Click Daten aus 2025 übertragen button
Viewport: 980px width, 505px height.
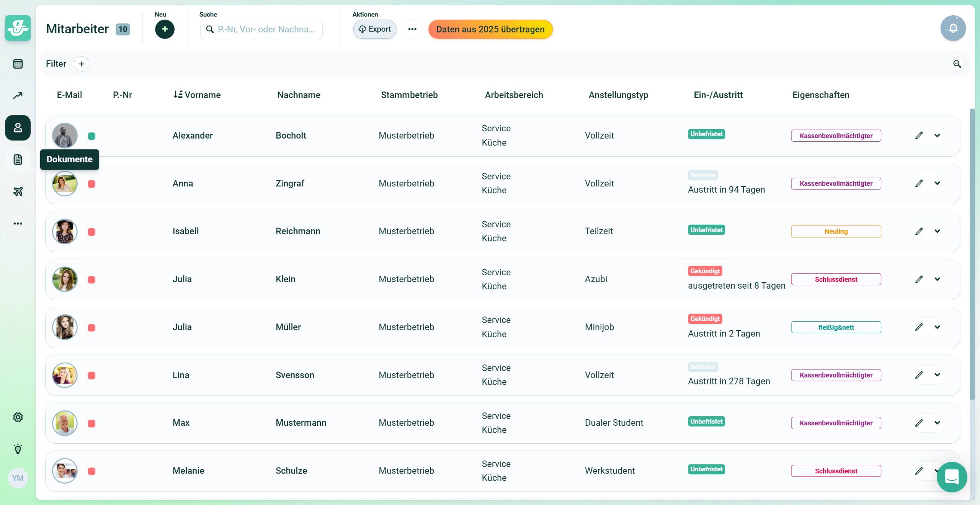490,29
